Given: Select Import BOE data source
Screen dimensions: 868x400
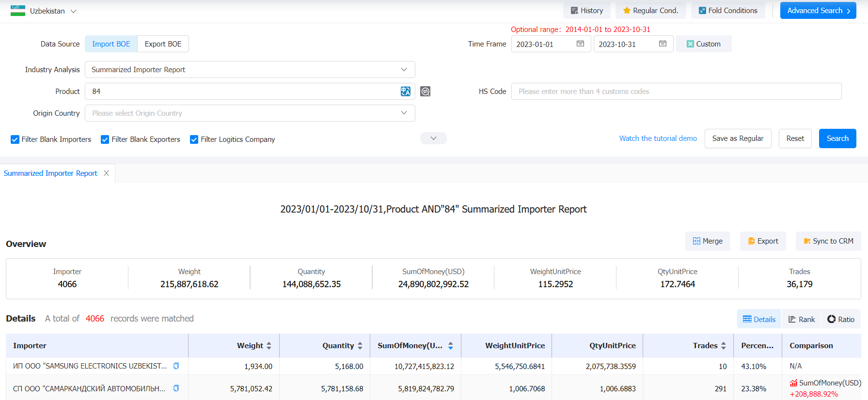Looking at the screenshot, I should [x=111, y=44].
